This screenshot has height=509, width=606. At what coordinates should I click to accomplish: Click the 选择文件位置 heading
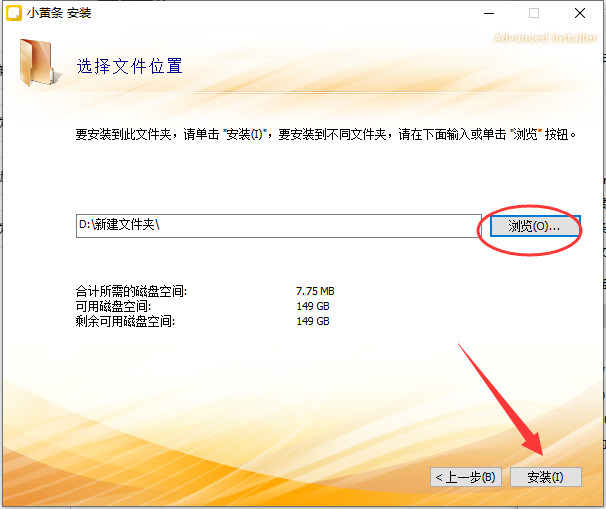[x=129, y=66]
